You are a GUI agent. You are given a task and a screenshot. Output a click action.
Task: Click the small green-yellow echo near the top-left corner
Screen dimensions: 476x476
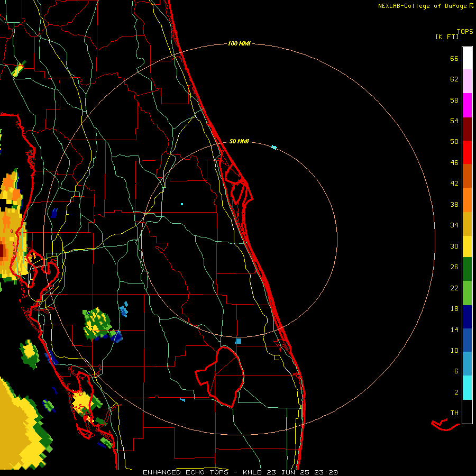click(18, 69)
